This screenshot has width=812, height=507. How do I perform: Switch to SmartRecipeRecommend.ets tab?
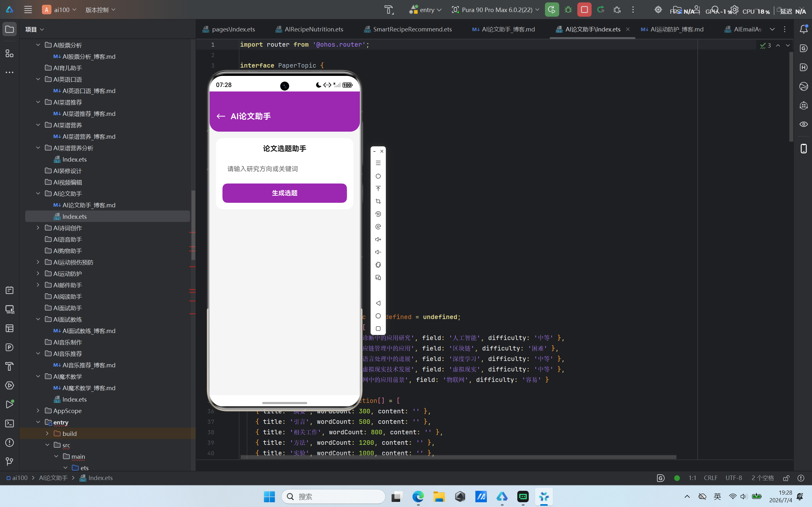tap(408, 29)
